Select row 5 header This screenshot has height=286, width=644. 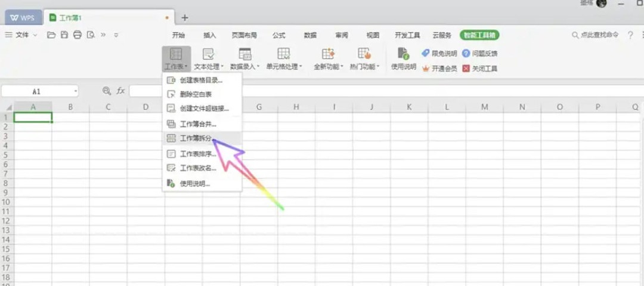pyautogui.click(x=7, y=155)
